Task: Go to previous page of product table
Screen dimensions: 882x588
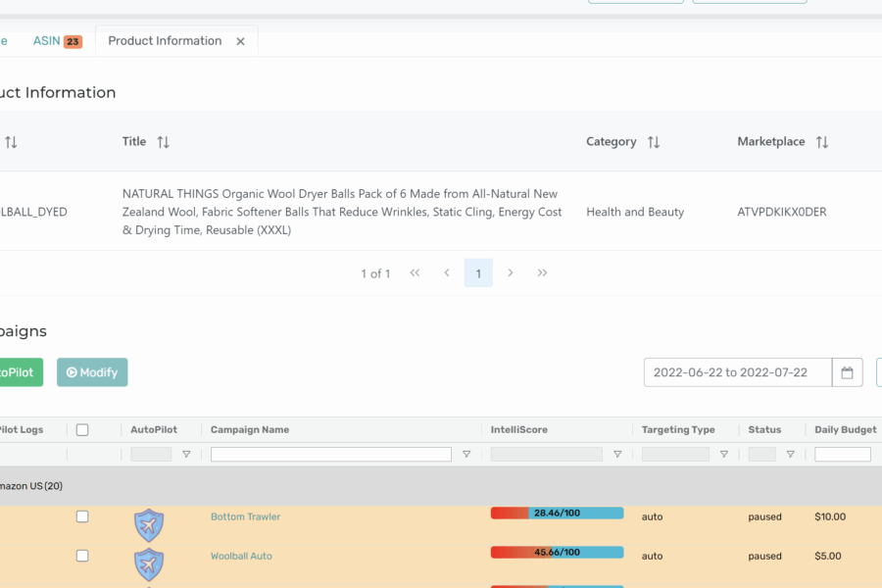Action: point(447,272)
